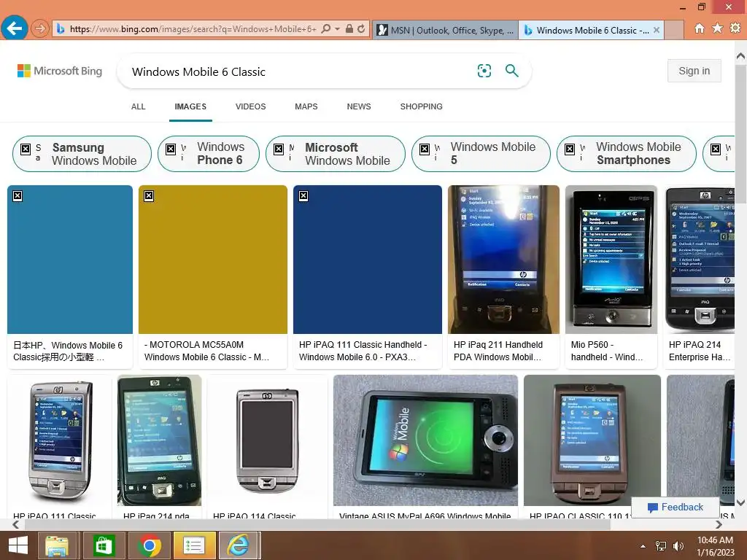Open the Windows Start button
Image resolution: width=747 pixels, height=560 pixels.
(x=18, y=545)
